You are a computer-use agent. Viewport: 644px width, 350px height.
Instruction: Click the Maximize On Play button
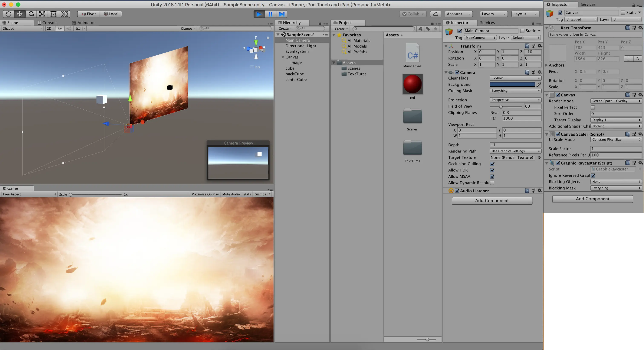[205, 194]
